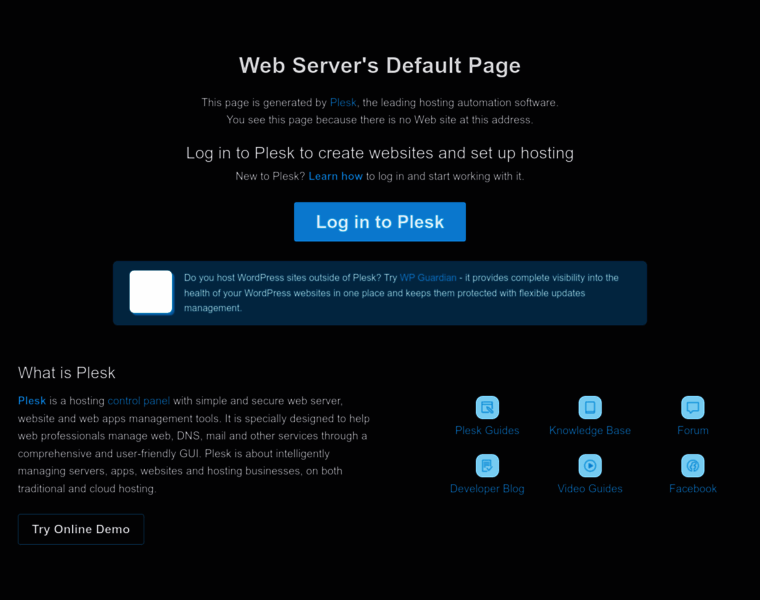Open the Knowledge Base icon
760x600 pixels.
coord(590,408)
